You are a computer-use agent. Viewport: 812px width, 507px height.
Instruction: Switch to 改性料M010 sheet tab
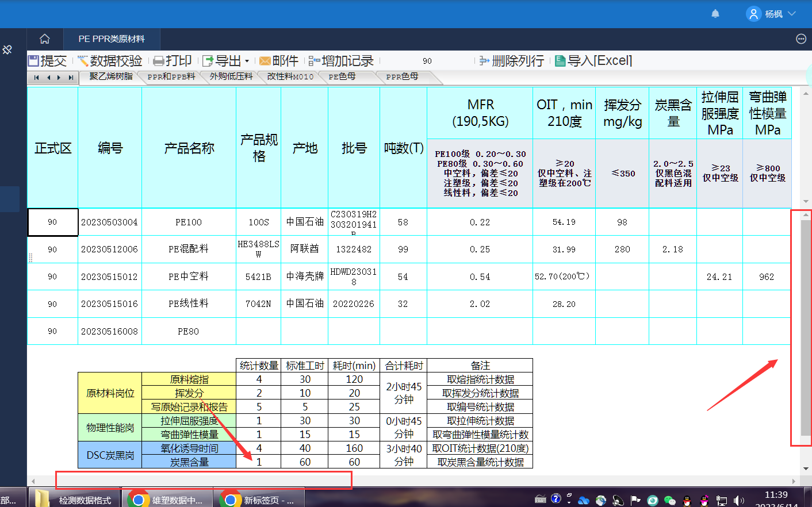290,76
